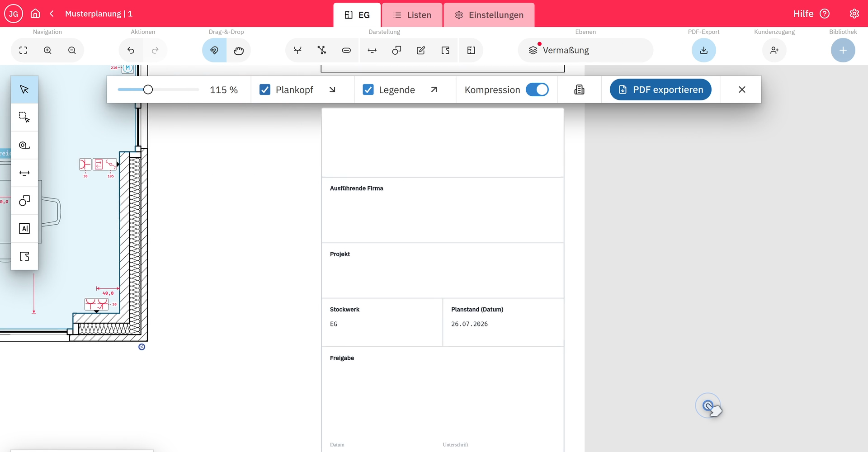Open the Einstellungen tab
868x452 pixels.
click(x=489, y=15)
